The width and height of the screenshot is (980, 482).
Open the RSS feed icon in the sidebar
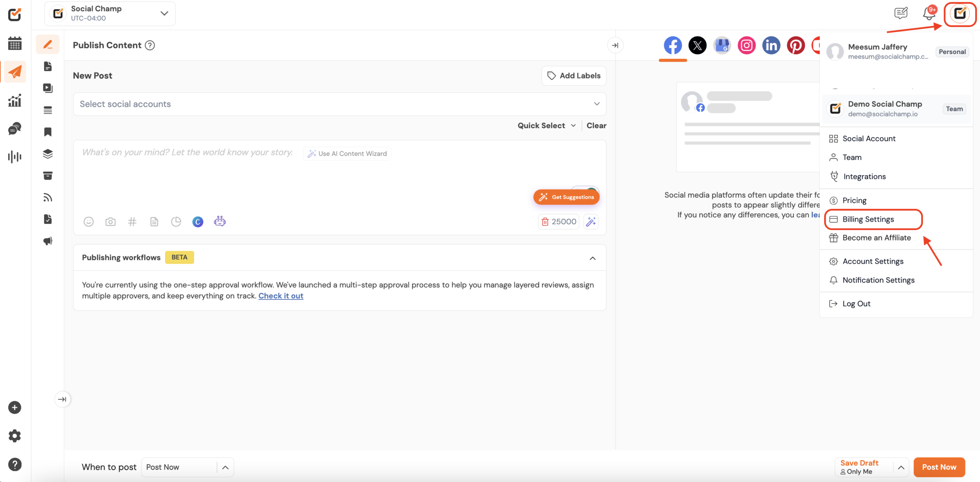47,198
